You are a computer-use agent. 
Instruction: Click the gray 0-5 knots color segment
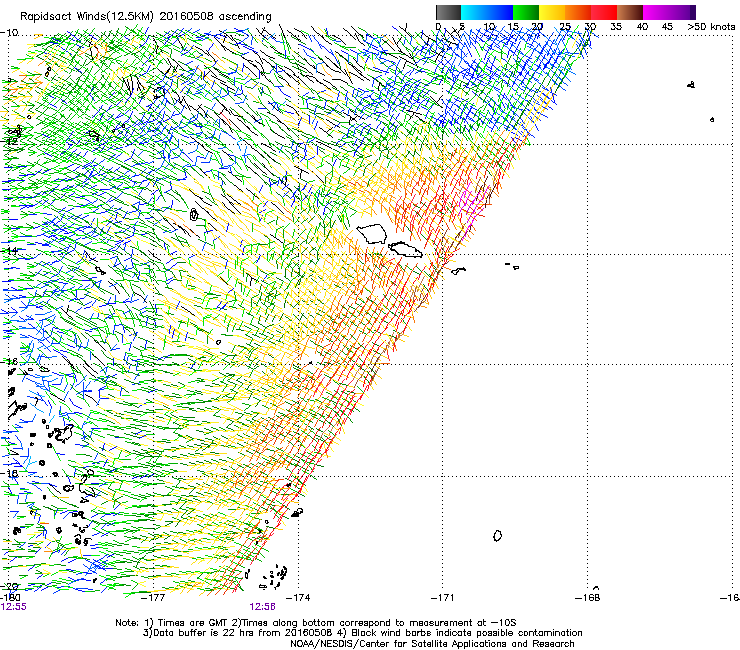448,12
